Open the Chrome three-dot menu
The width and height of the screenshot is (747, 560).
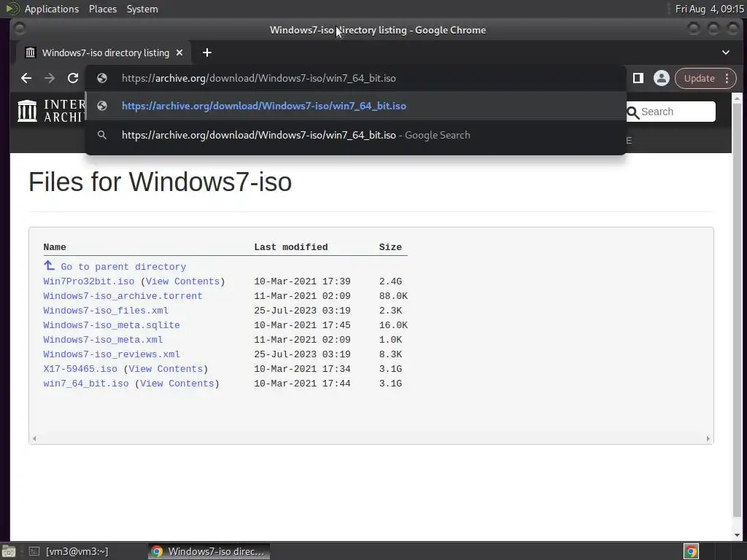[x=727, y=78]
